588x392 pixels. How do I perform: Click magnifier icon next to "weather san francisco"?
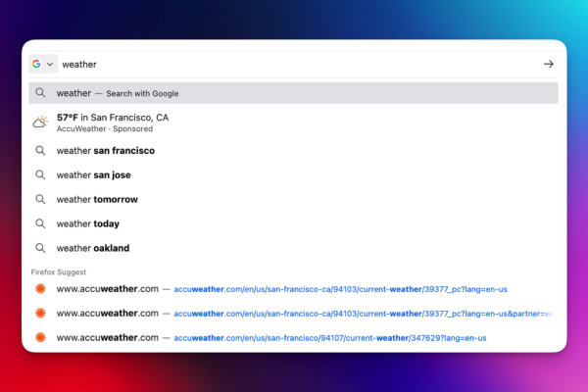tap(40, 151)
